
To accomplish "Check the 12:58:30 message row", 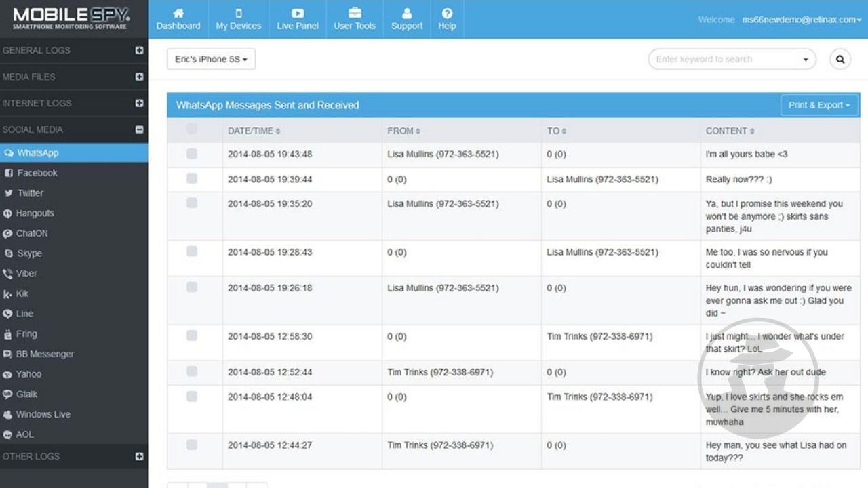I will pos(192,335).
